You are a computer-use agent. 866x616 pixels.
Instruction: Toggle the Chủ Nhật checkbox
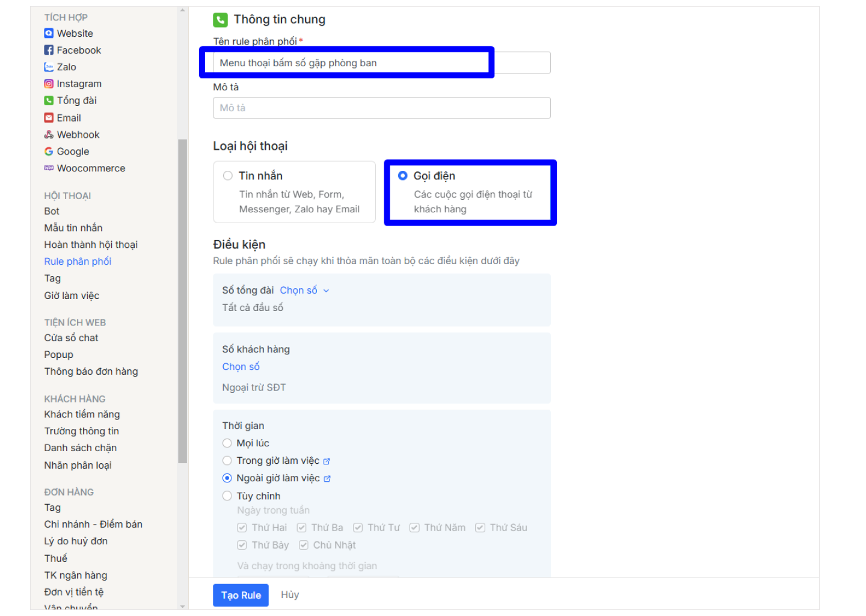(x=304, y=545)
